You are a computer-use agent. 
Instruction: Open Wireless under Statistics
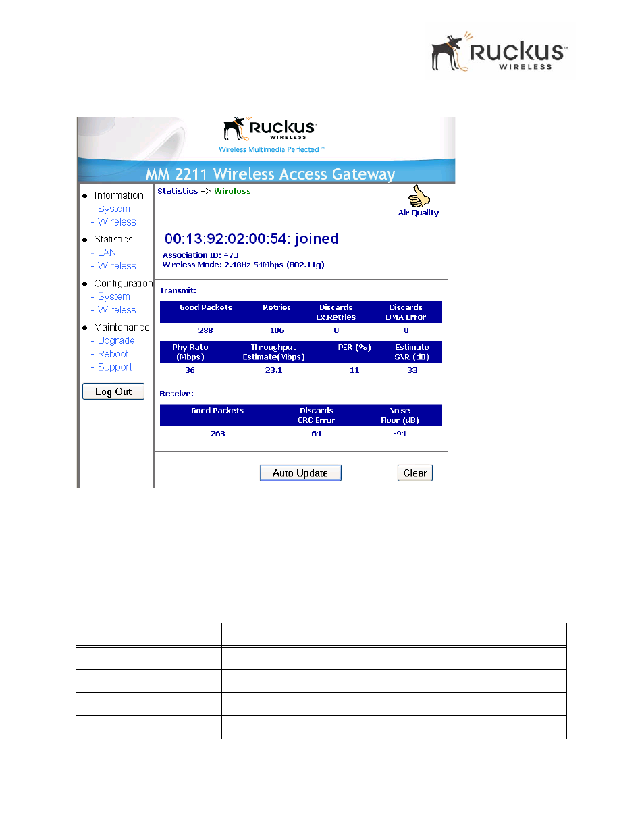pos(117,266)
